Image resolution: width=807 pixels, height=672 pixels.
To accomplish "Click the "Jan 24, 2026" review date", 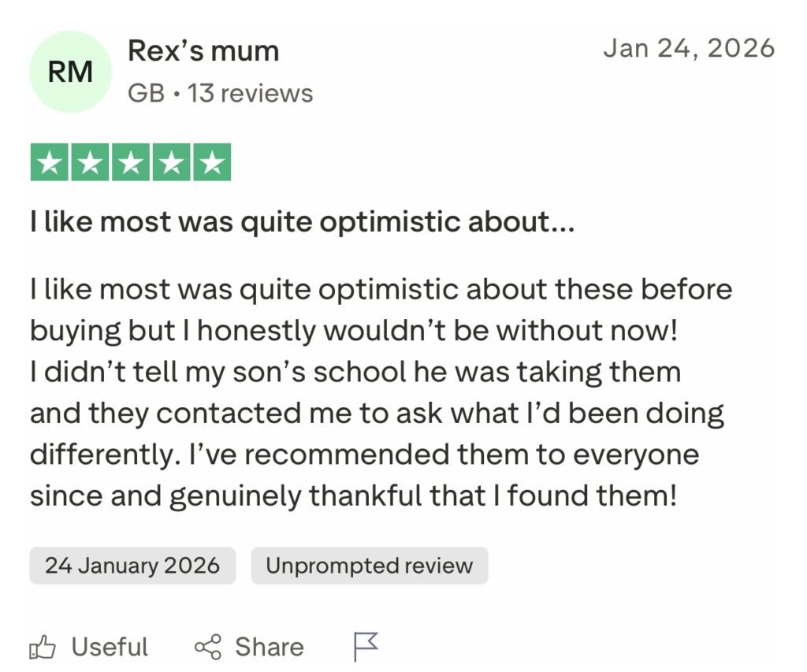I will (689, 49).
